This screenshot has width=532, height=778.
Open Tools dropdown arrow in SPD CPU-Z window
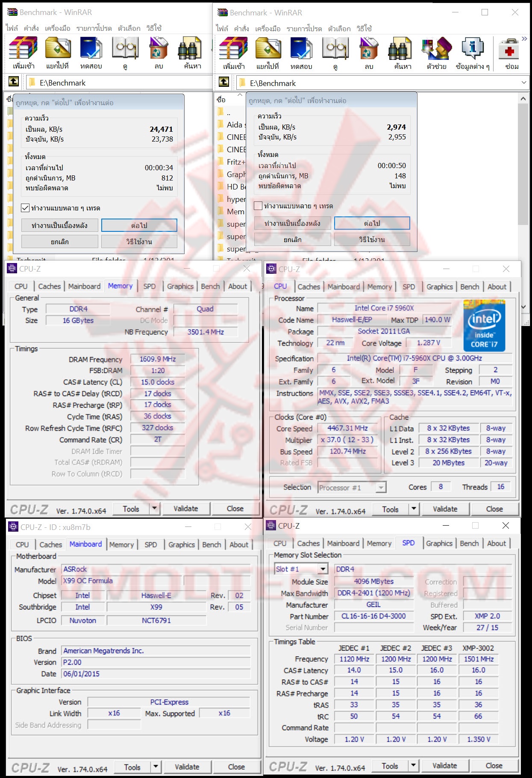(x=413, y=765)
